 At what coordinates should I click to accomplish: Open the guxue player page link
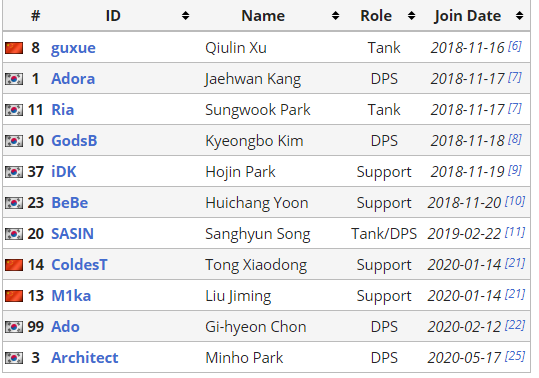pyautogui.click(x=73, y=48)
